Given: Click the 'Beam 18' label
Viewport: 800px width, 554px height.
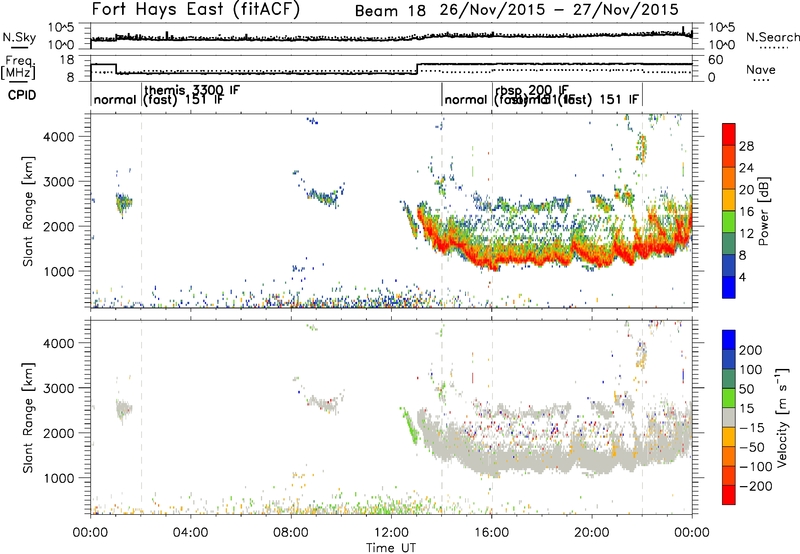Looking at the screenshot, I should click(390, 11).
